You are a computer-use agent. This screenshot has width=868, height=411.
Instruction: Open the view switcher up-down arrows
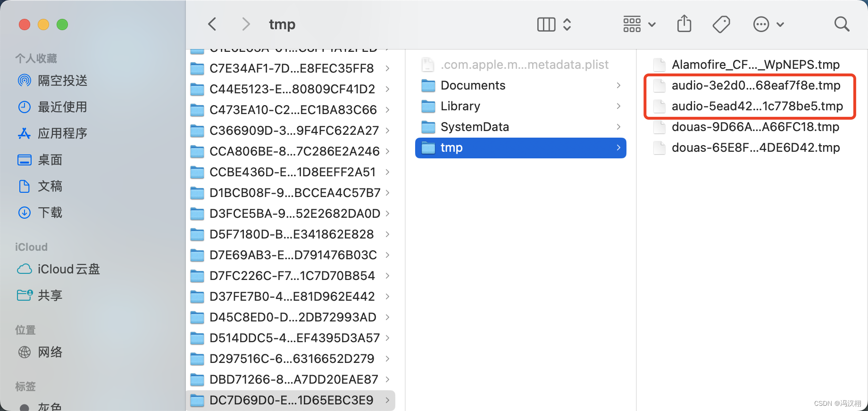(x=567, y=25)
